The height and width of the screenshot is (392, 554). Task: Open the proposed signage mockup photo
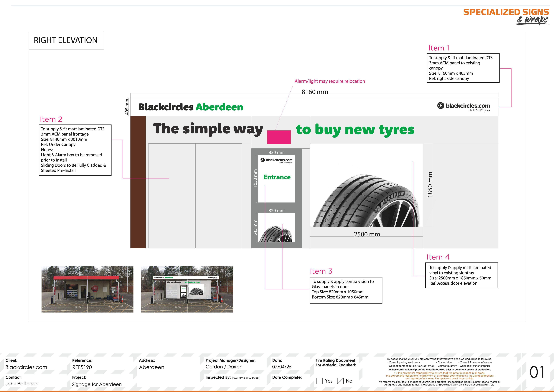[187, 289]
